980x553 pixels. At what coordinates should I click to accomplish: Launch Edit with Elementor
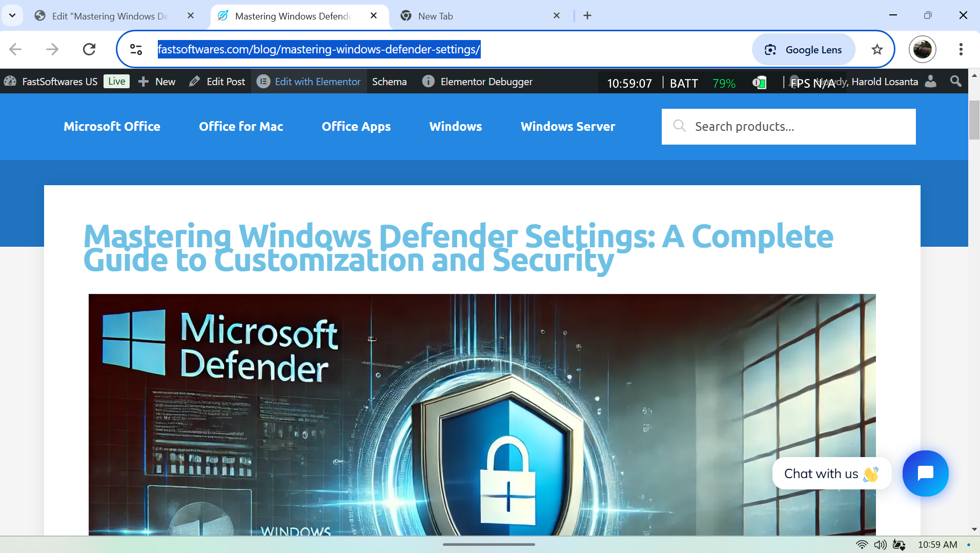click(309, 82)
